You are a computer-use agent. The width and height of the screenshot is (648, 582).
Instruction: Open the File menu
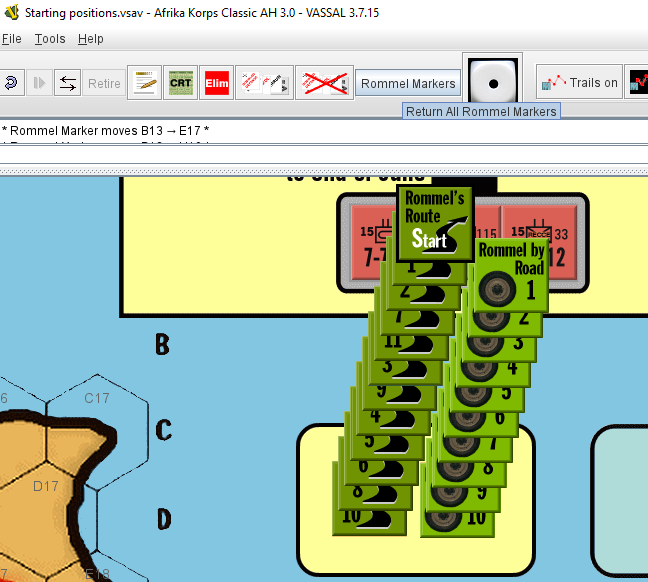click(x=11, y=39)
